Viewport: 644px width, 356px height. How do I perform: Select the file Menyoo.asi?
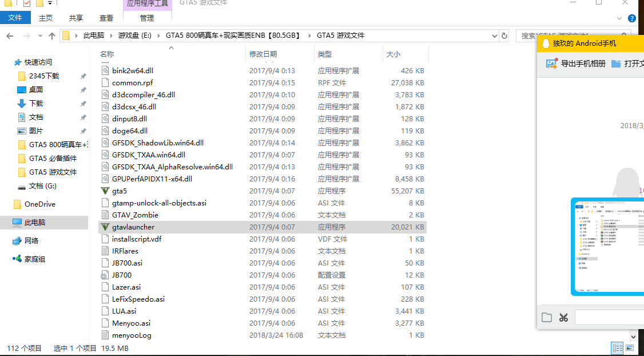pyautogui.click(x=131, y=323)
